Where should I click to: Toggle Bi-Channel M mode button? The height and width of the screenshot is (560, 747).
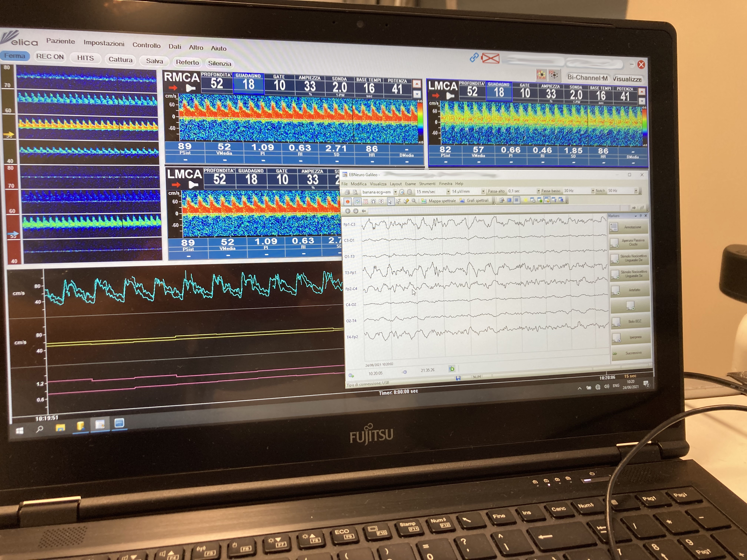pyautogui.click(x=587, y=78)
